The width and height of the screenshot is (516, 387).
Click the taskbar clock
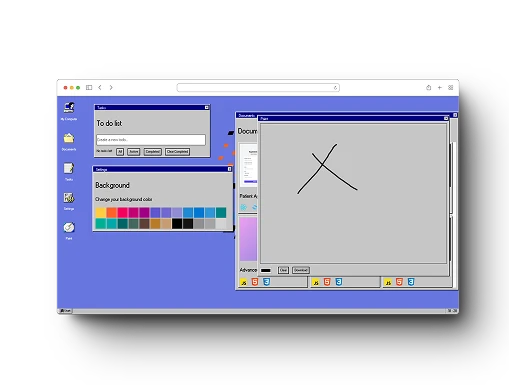[x=452, y=311]
